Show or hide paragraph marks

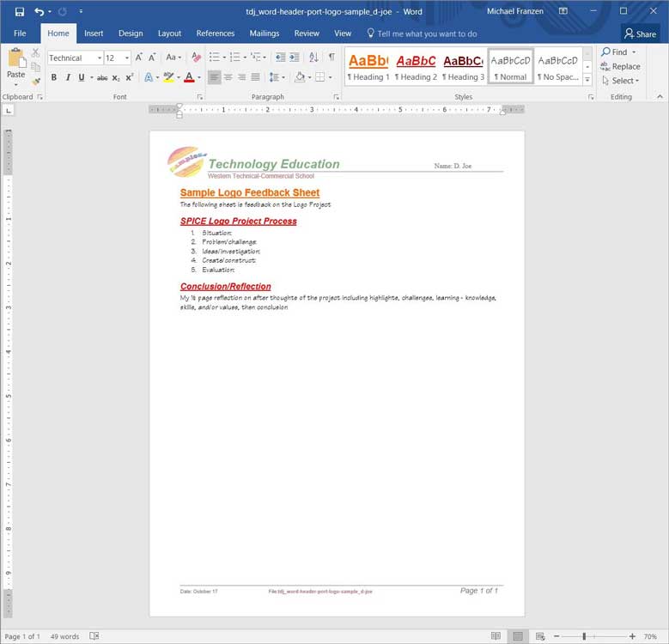click(331, 58)
